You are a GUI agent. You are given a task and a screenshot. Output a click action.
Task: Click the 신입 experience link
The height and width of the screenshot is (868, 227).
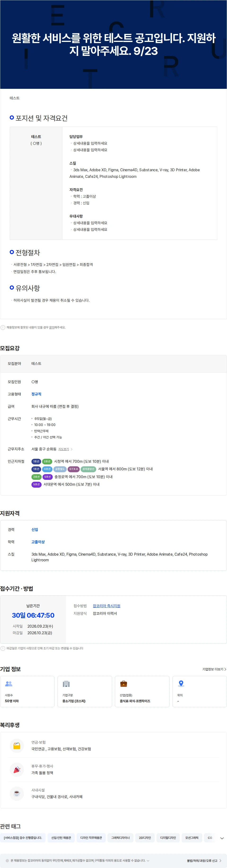tap(35, 530)
